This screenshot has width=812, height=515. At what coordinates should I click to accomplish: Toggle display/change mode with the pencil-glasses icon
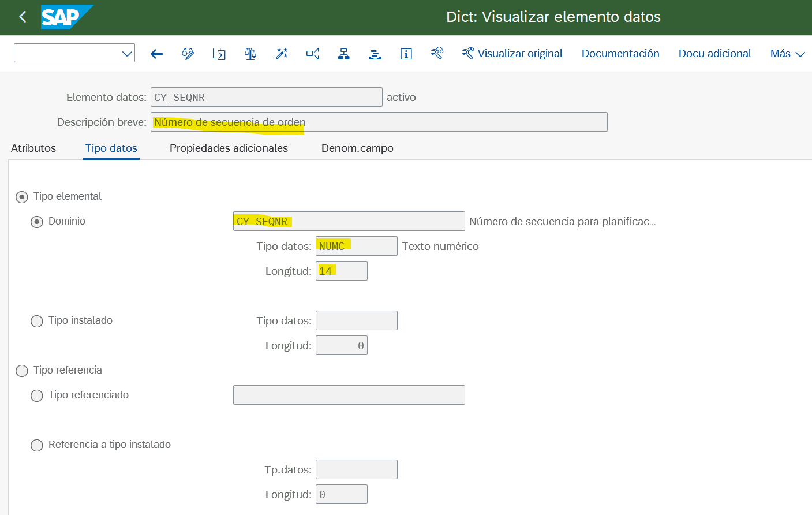[x=188, y=54]
